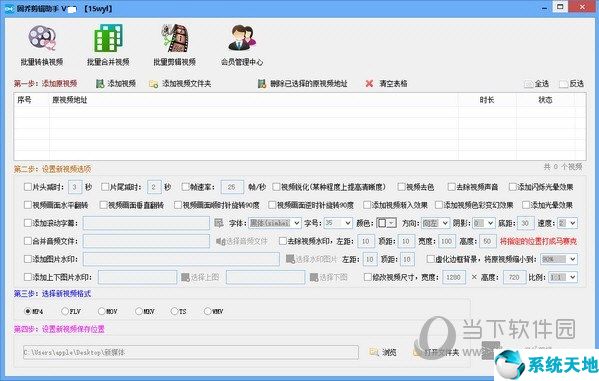The image size is (599, 381).
Task: Select the TS format radio button
Action: [x=174, y=311]
